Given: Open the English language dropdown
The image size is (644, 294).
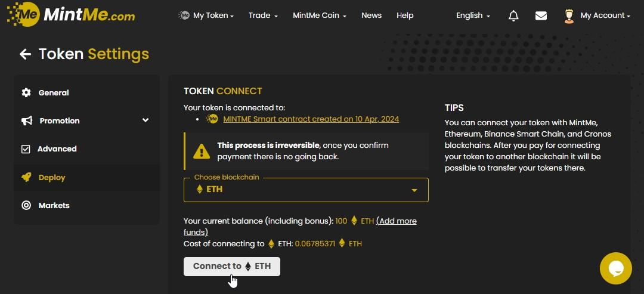Looking at the screenshot, I should 473,16.
